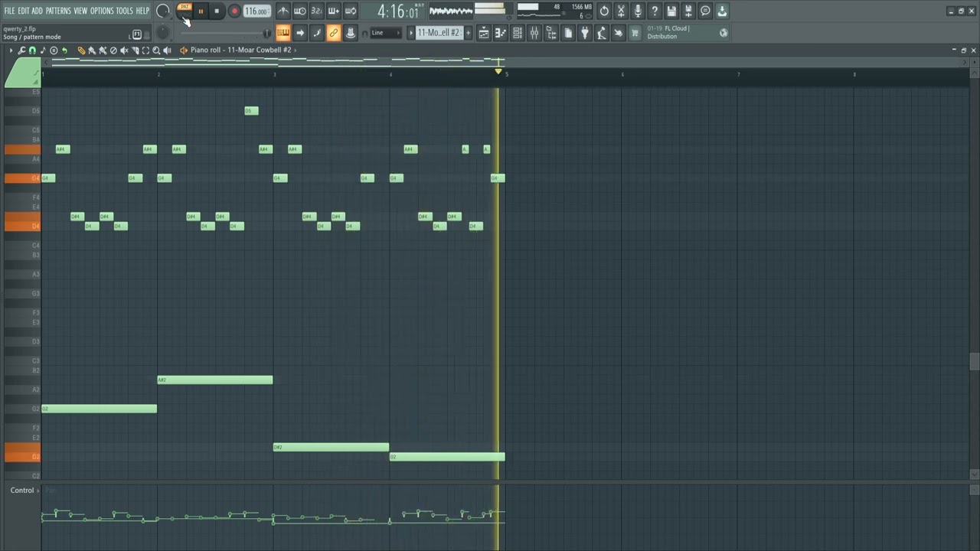Select the paint brush tool
Viewport: 980px width, 551px height.
pyautogui.click(x=91, y=50)
